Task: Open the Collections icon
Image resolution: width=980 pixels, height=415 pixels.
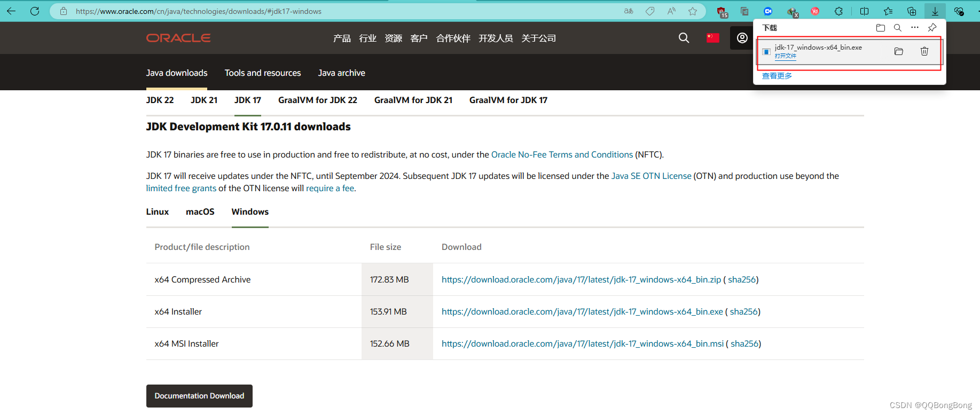Action: tap(912, 11)
